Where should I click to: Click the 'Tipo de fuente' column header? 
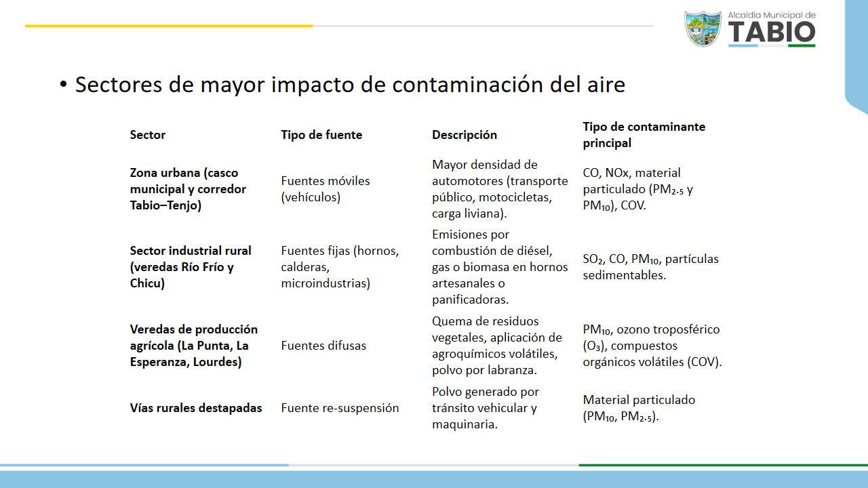[321, 135]
